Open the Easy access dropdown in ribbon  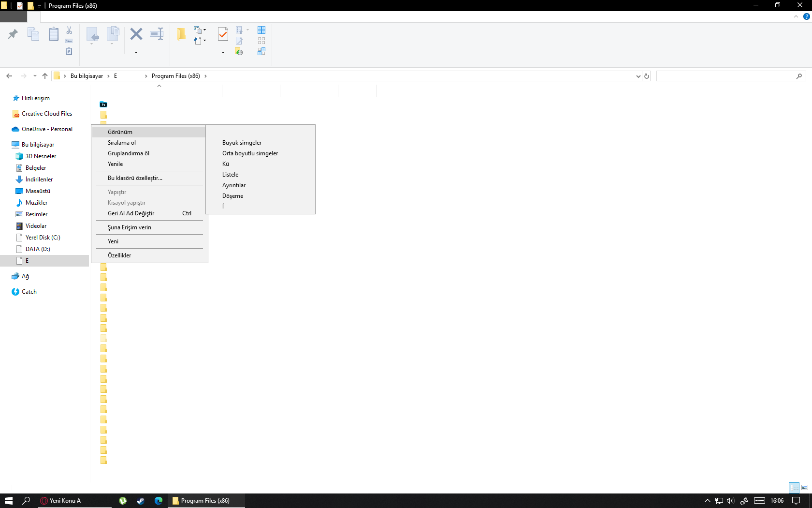(x=200, y=41)
